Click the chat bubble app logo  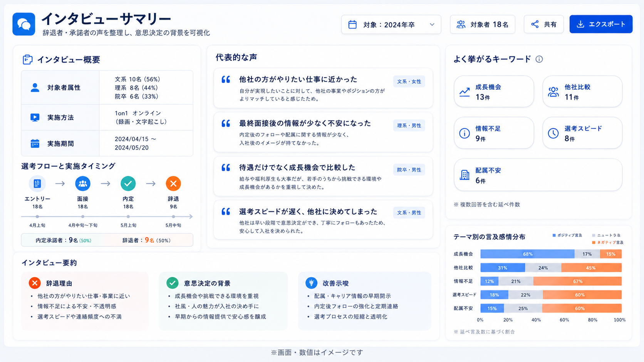tap(24, 24)
